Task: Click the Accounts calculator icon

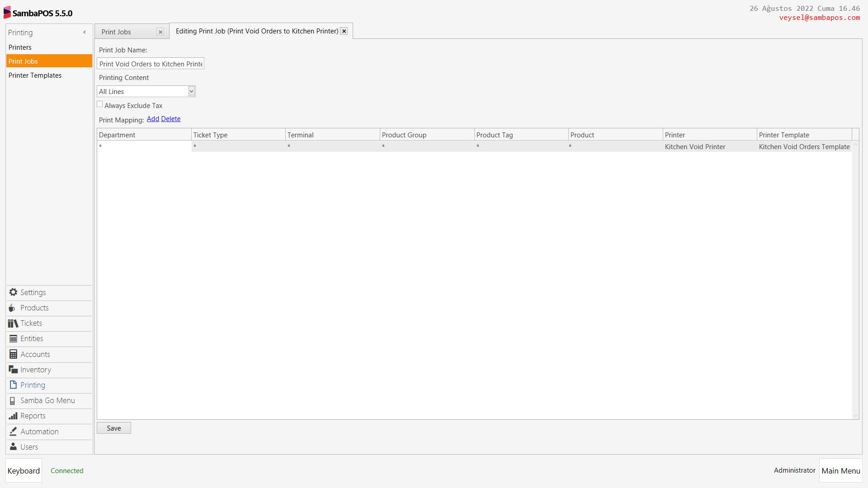Action: click(13, 354)
